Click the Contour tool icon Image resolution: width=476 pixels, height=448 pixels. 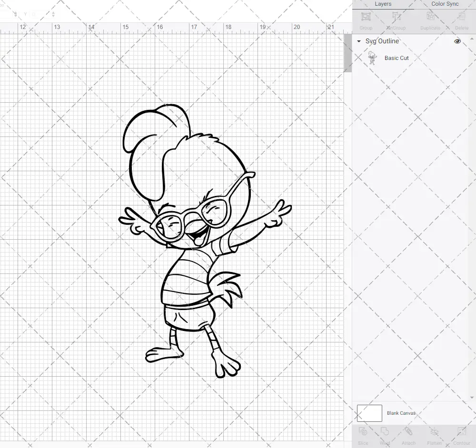461,432
